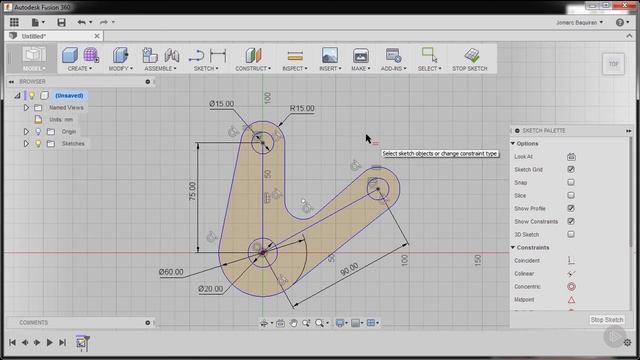The image size is (640, 360).
Task: Collapse the (Unsaved) root node
Action: (x=17, y=96)
